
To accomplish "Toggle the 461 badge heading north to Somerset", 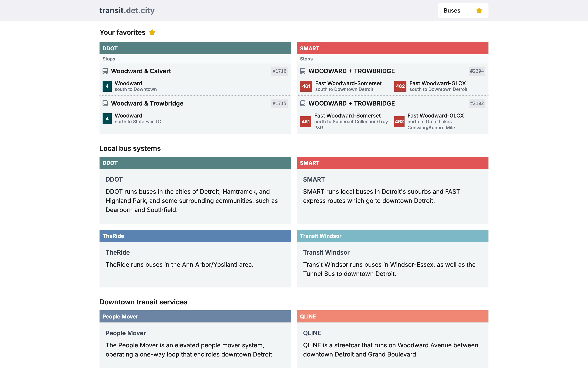I will 306,121.
